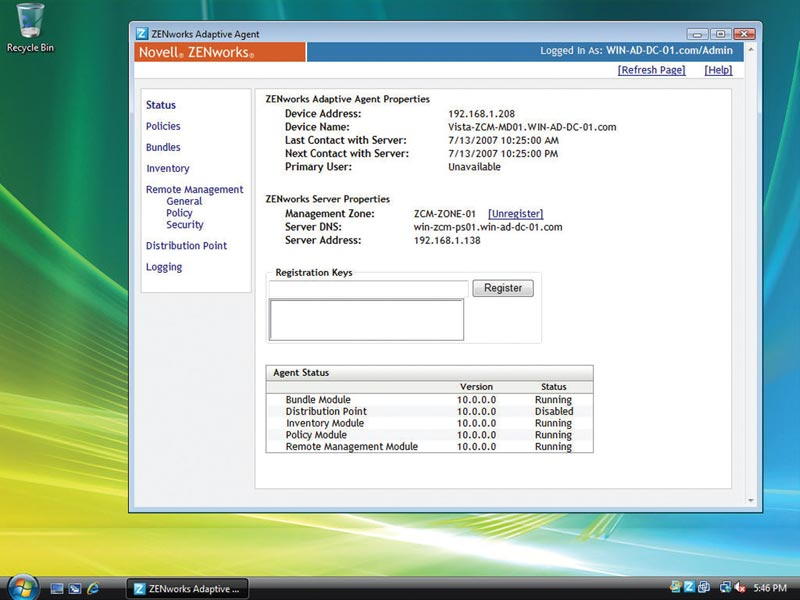Open the Policies page
Image resolution: width=800 pixels, height=600 pixels.
point(163,126)
